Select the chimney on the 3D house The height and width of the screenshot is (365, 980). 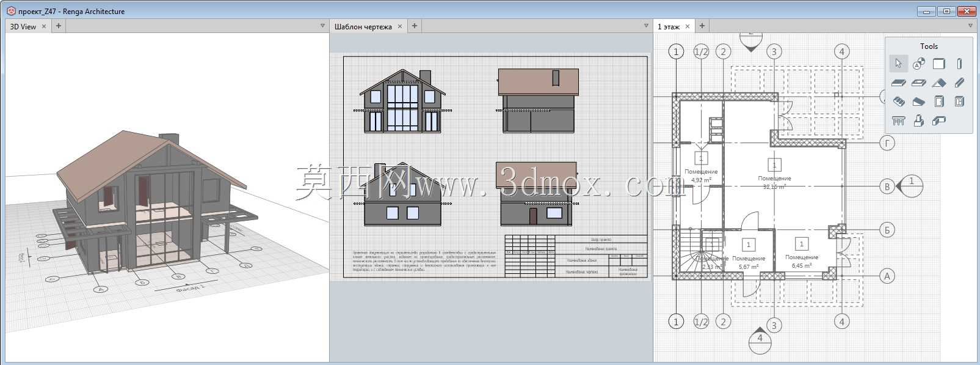169,139
